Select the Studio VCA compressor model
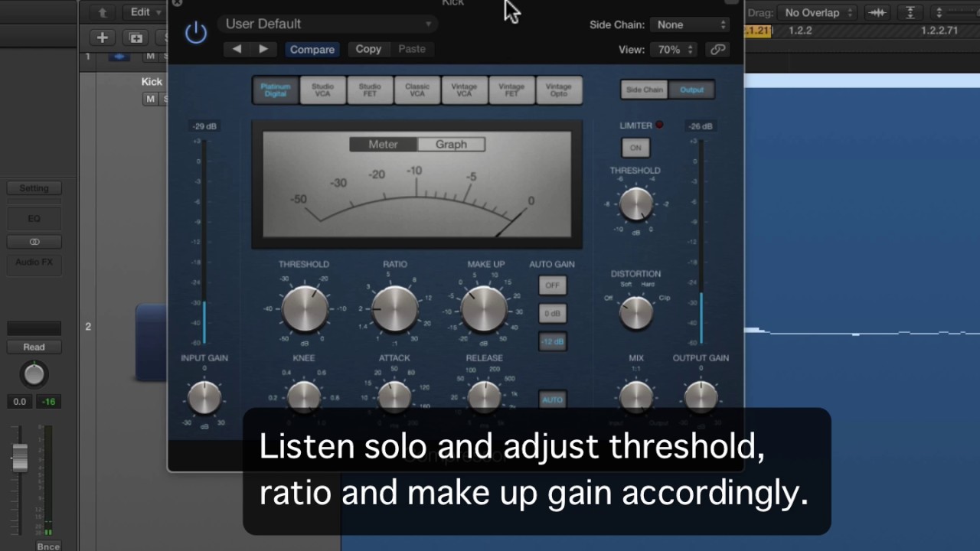The height and width of the screenshot is (551, 980). point(322,90)
